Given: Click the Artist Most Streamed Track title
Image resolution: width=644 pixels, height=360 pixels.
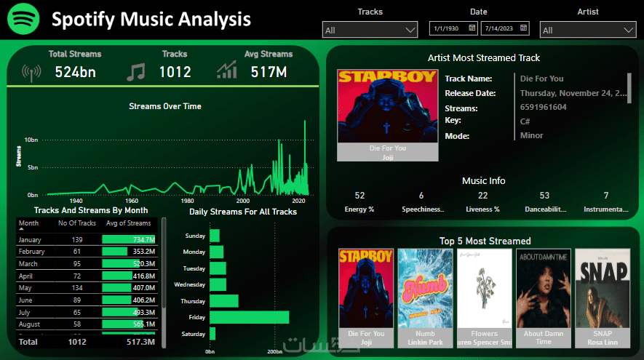Looking at the screenshot, I should [x=484, y=58].
